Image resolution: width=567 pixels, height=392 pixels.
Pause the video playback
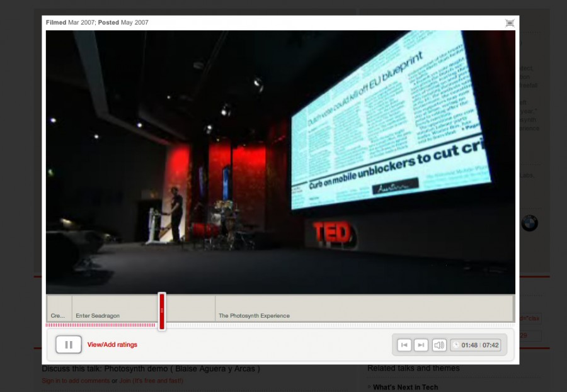(69, 345)
